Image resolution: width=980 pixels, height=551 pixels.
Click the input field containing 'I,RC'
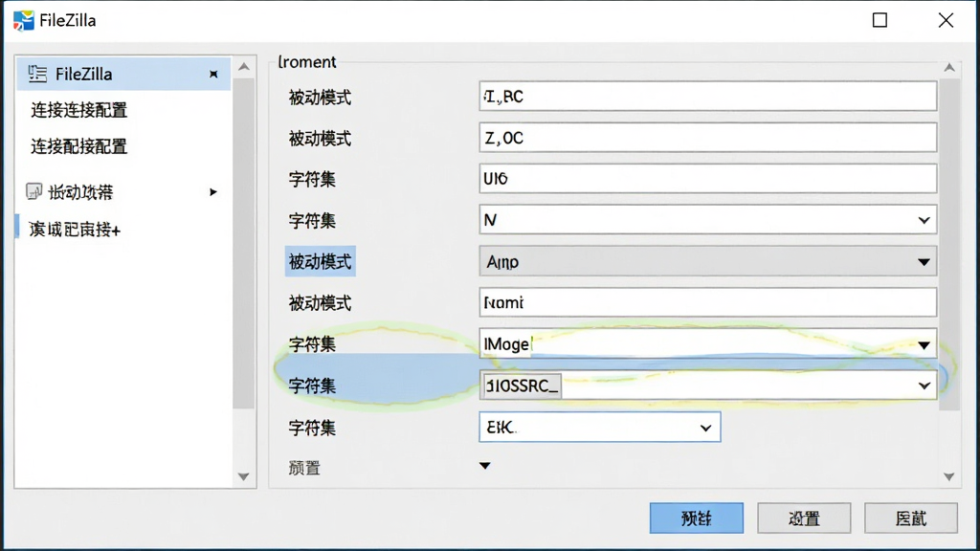[x=707, y=97]
